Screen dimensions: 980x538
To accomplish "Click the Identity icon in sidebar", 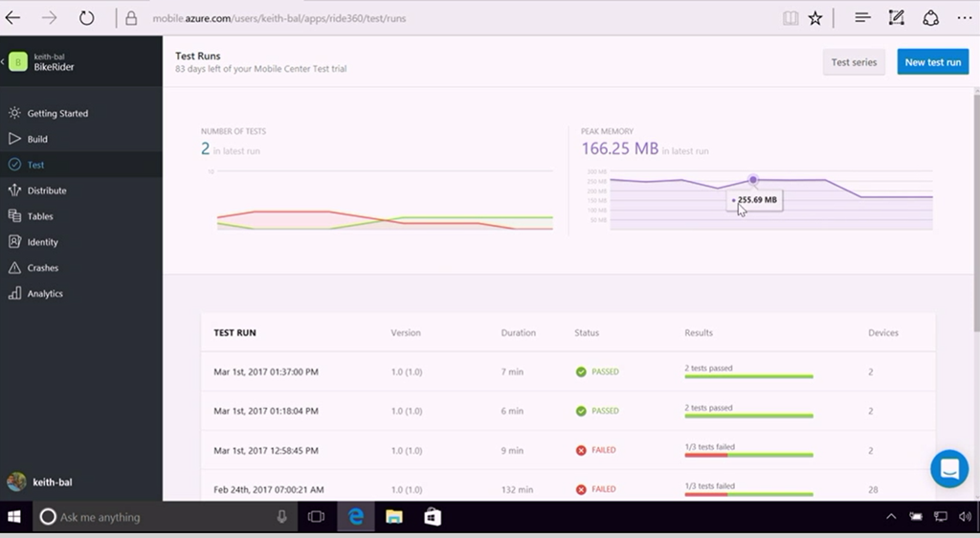I will coord(14,242).
